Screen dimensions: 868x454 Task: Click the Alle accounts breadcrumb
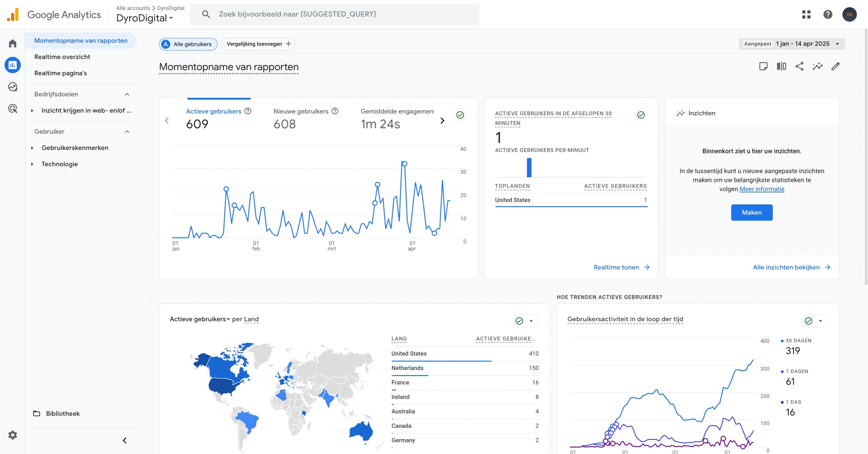(133, 8)
